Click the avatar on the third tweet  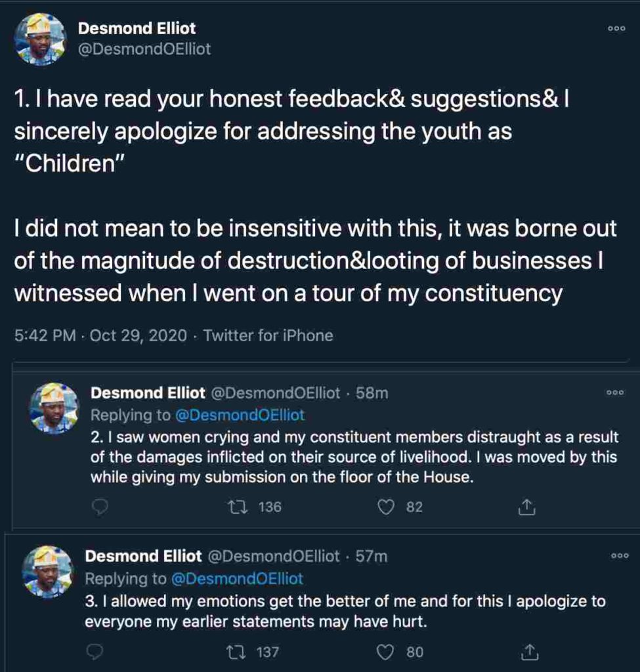coord(48,572)
